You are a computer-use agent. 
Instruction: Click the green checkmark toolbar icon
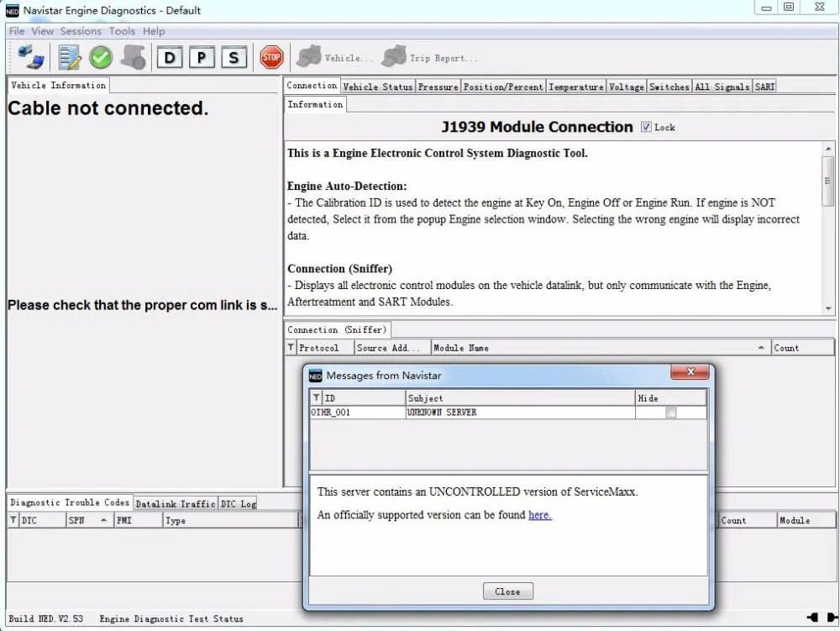coord(101,55)
